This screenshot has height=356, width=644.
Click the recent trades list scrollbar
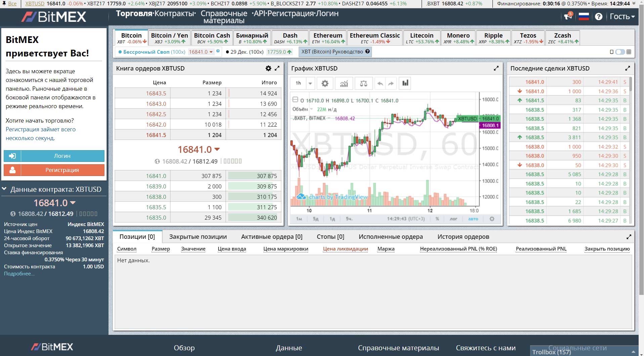(631, 84)
